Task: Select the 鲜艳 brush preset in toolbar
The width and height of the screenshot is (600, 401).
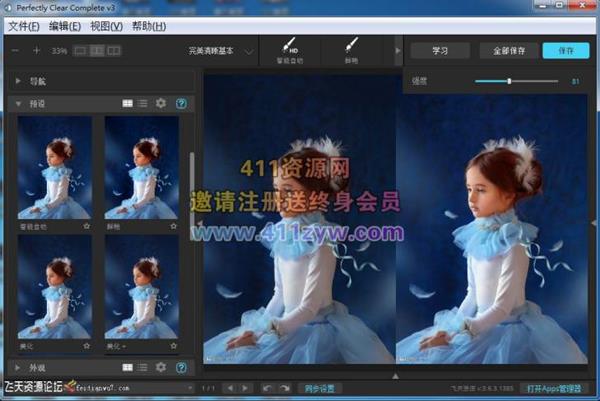Action: (x=351, y=50)
